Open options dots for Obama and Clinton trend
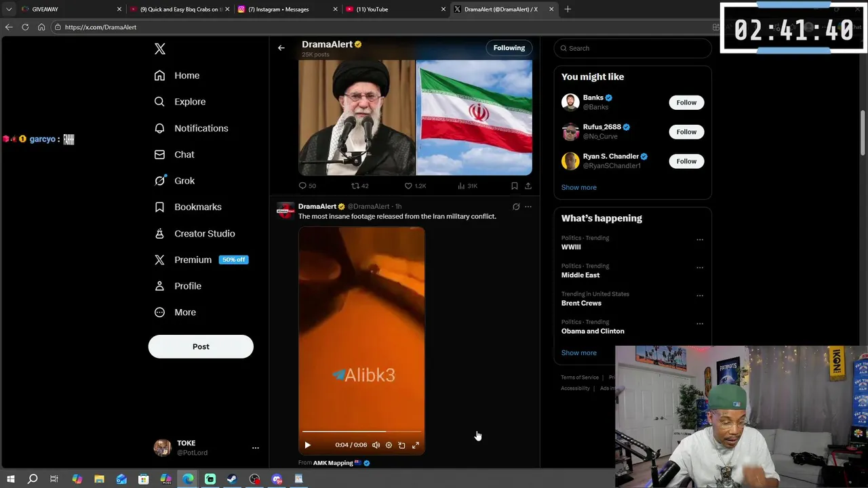The height and width of the screenshot is (488, 868). (x=700, y=324)
